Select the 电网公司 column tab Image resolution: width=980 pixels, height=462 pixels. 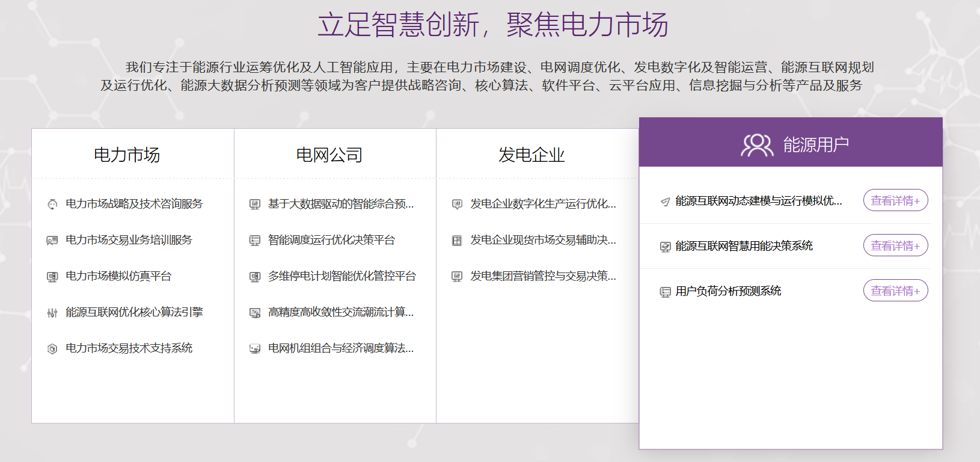(x=329, y=155)
